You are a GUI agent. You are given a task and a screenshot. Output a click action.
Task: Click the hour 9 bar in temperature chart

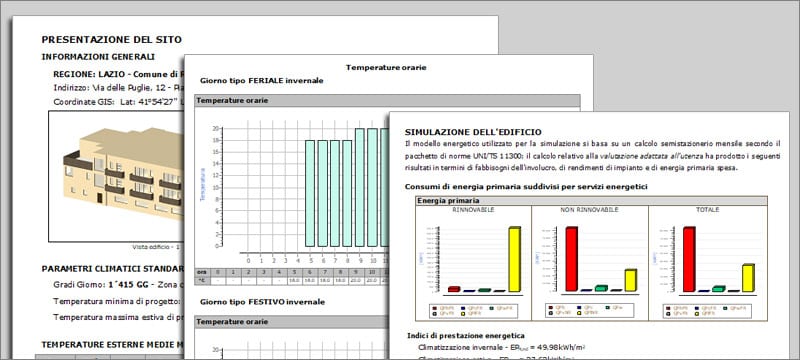click(360, 188)
